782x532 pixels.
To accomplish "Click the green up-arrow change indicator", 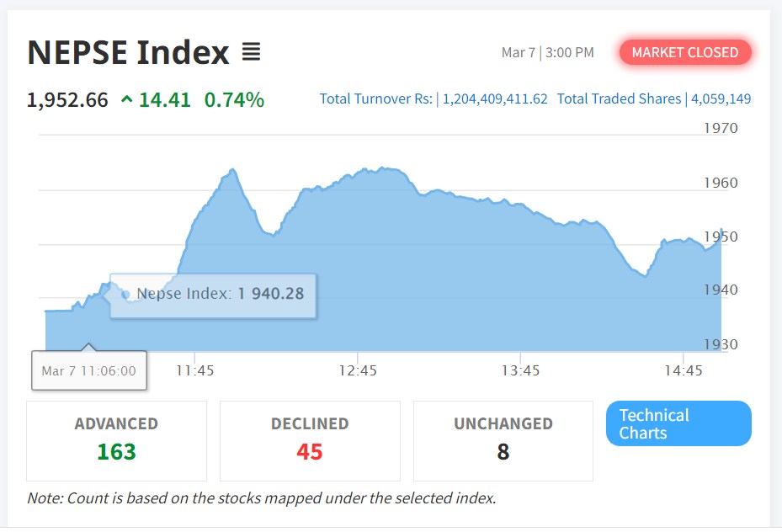I will click(127, 100).
